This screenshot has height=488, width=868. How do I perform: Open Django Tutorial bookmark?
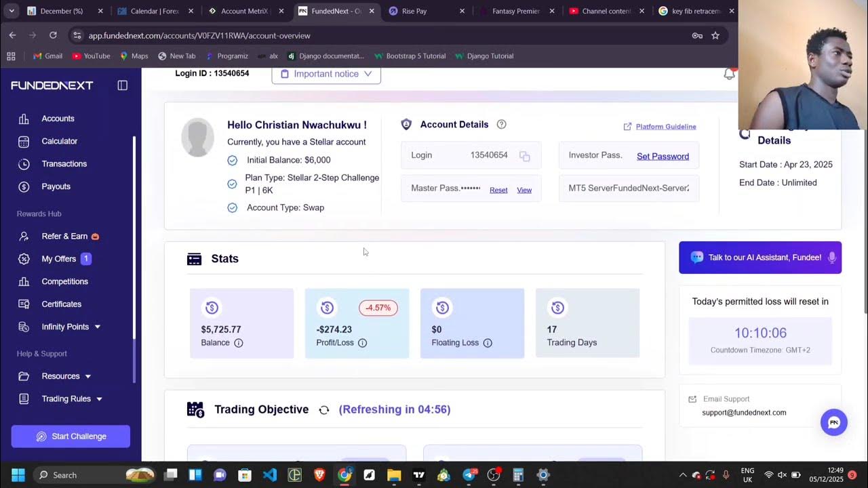(x=484, y=56)
